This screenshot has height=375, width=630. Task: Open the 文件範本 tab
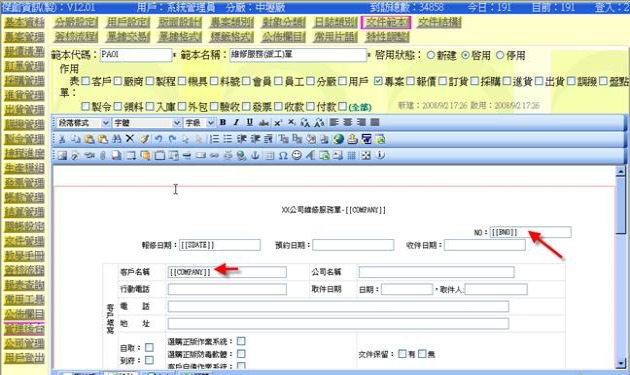click(386, 23)
